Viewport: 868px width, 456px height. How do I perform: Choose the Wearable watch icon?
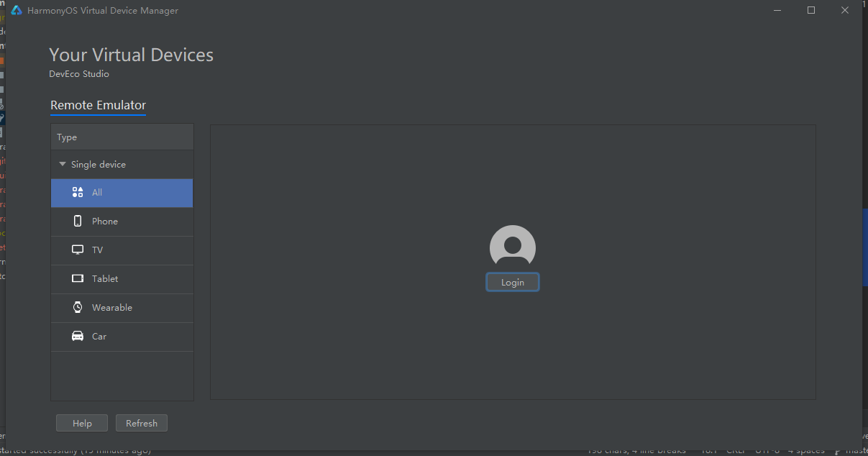78,307
